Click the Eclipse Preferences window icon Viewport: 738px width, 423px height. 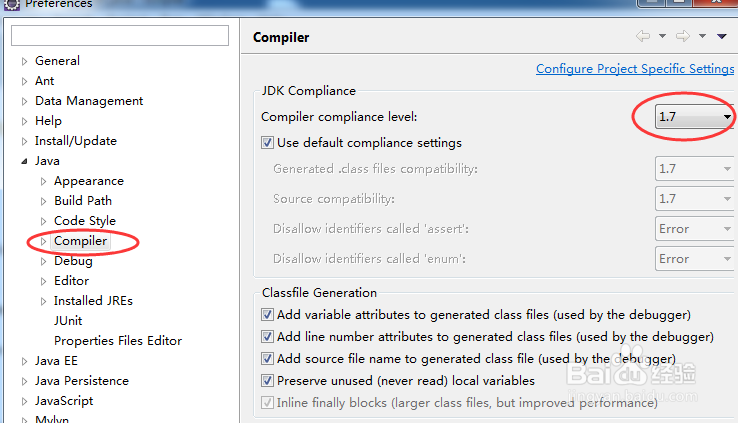[9, 4]
